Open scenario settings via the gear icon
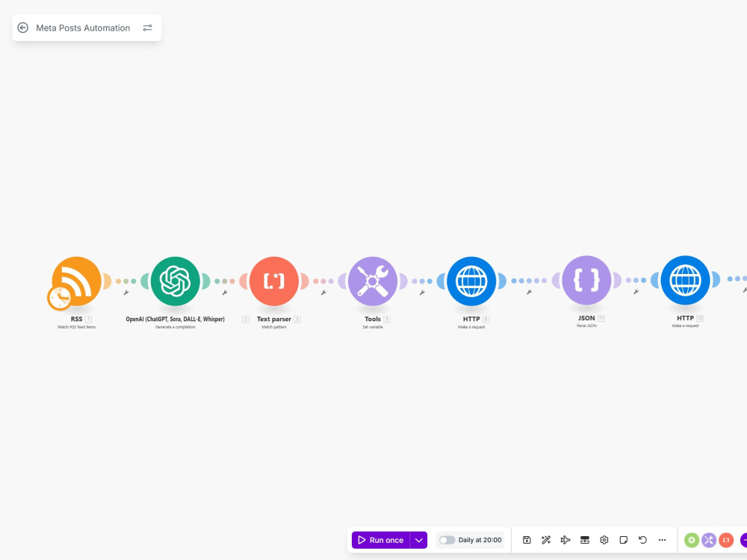 click(x=604, y=539)
